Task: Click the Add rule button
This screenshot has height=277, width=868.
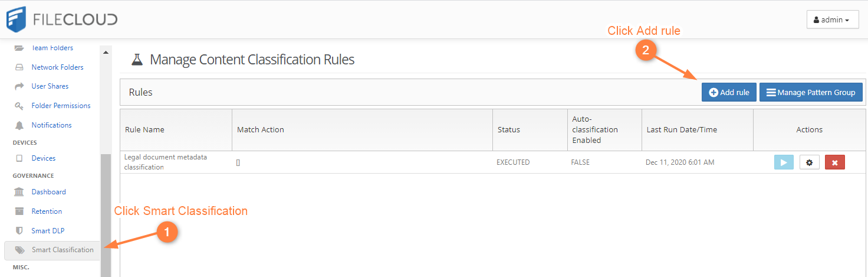Action: (x=729, y=92)
